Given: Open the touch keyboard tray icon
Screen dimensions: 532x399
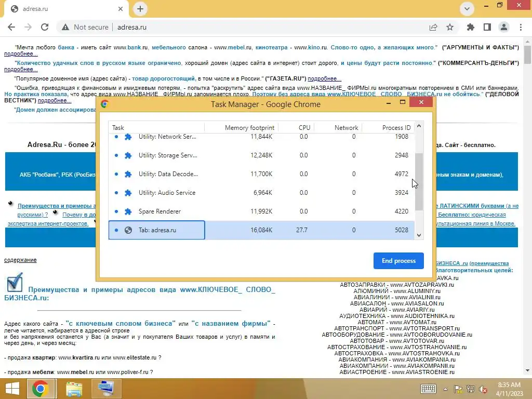Looking at the screenshot, I should click(428, 389).
